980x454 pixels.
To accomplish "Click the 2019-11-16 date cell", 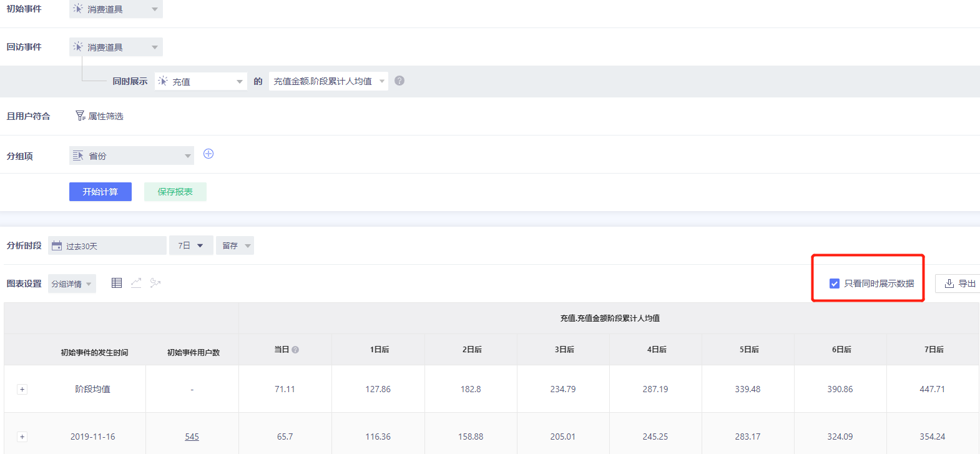I will pyautogui.click(x=92, y=437).
